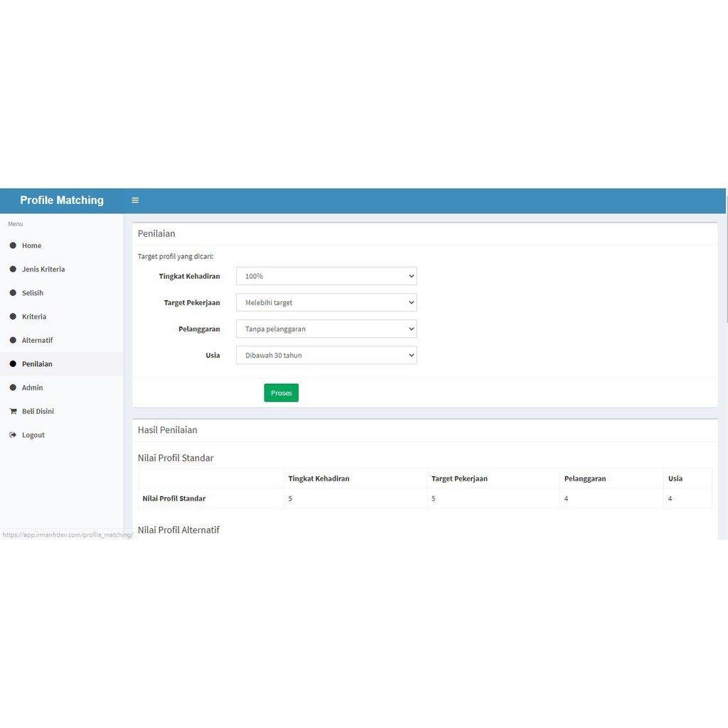The height and width of the screenshot is (728, 728).
Task: Open the Pelanggaran dropdown
Action: [326, 329]
